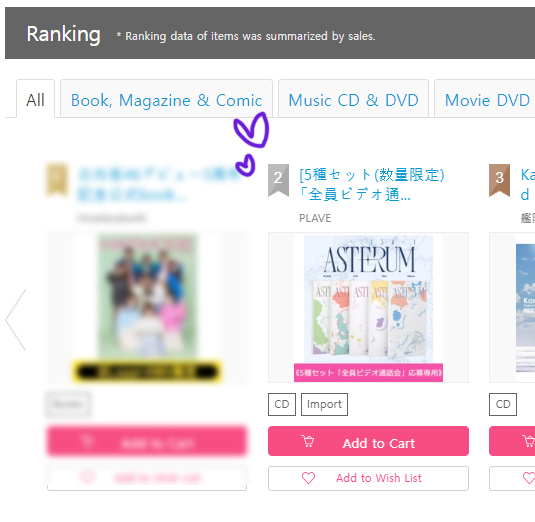
Task: Add the ASTERUM set to cart
Action: coord(368,441)
